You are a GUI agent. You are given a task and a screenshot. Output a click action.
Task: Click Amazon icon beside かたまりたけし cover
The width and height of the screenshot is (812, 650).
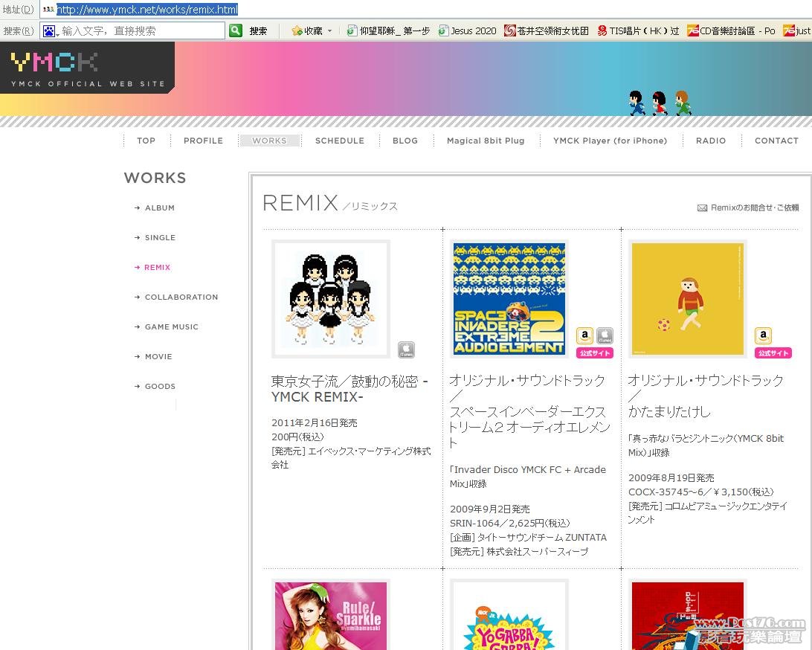[764, 335]
